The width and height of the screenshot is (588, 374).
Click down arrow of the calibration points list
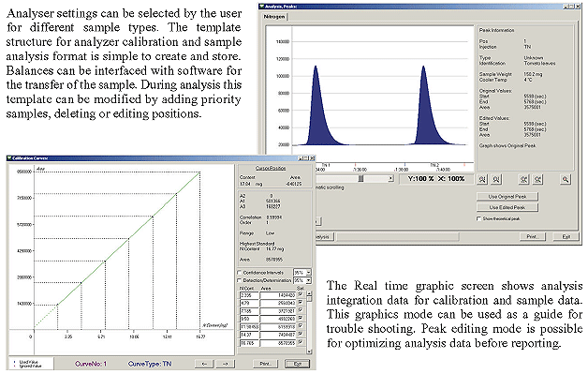tap(309, 352)
